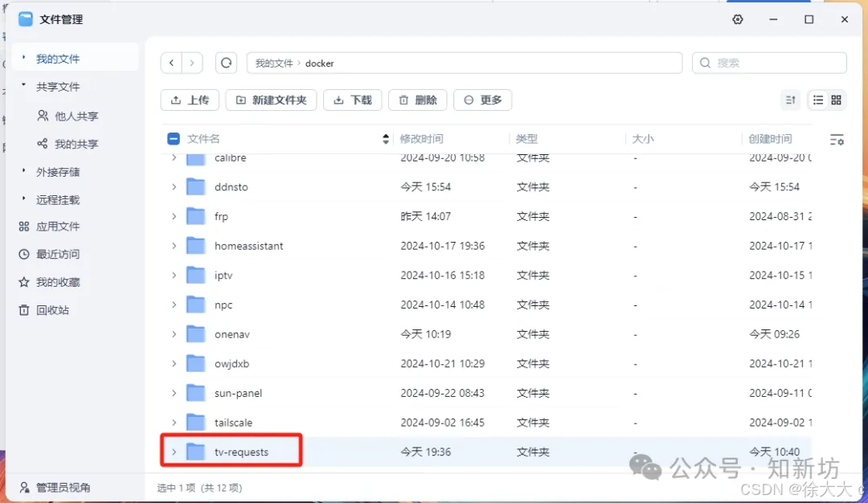Viewport: 868px width, 503px height.
Task: Select the sun-panel folder name
Action: point(238,393)
